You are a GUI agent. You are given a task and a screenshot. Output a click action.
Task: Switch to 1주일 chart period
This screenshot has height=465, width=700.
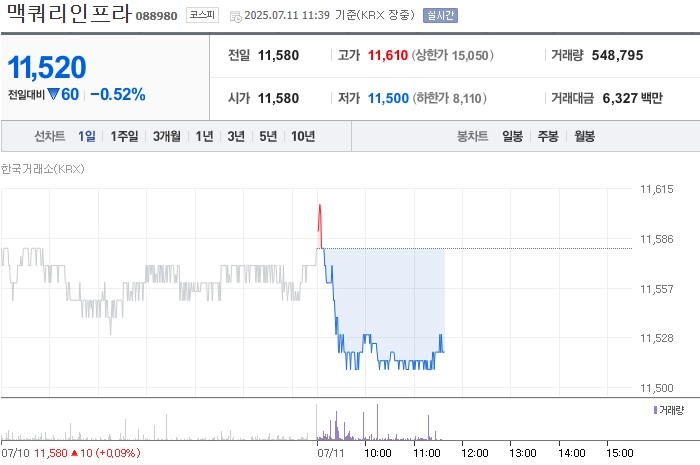(x=124, y=136)
